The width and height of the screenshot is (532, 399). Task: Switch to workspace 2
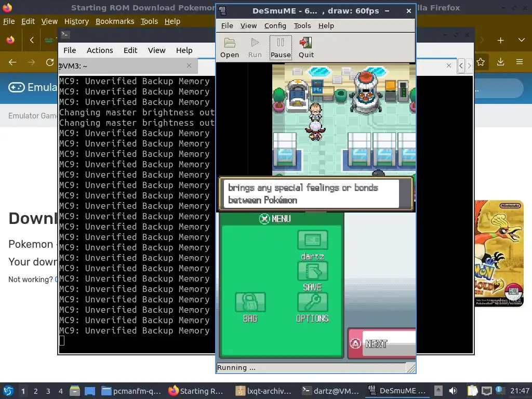click(35, 391)
